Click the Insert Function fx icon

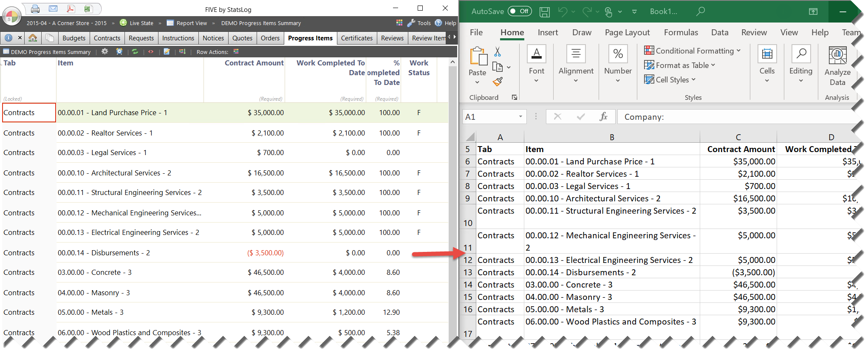[603, 116]
